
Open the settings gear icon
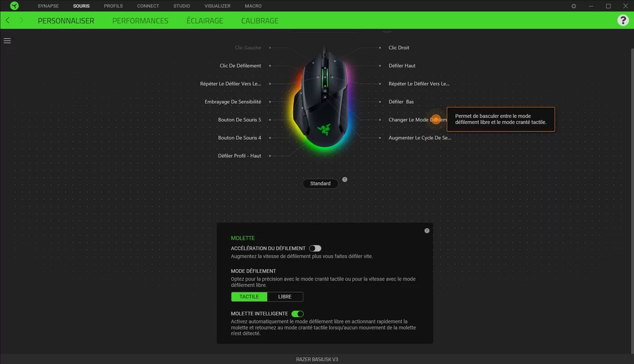[x=574, y=6]
